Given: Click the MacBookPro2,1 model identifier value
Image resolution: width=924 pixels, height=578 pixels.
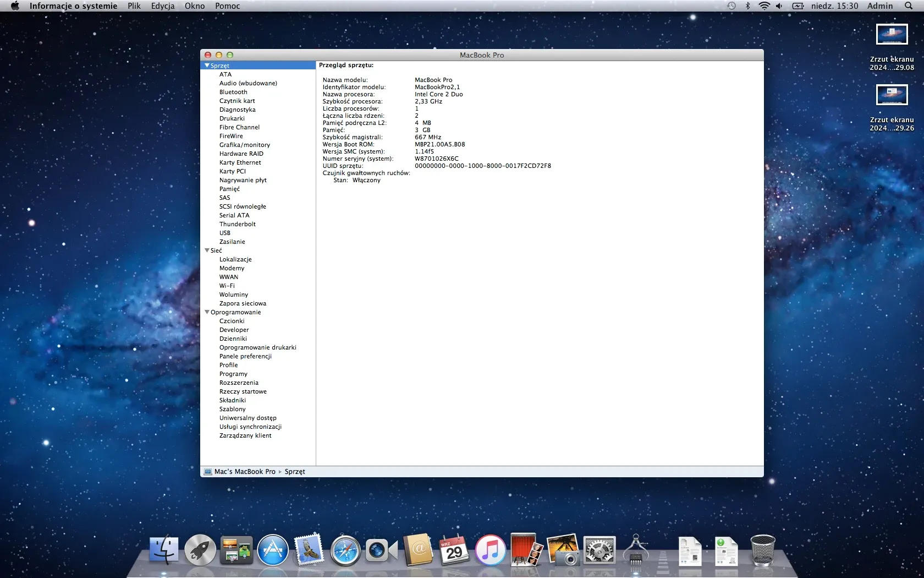Looking at the screenshot, I should (x=437, y=87).
